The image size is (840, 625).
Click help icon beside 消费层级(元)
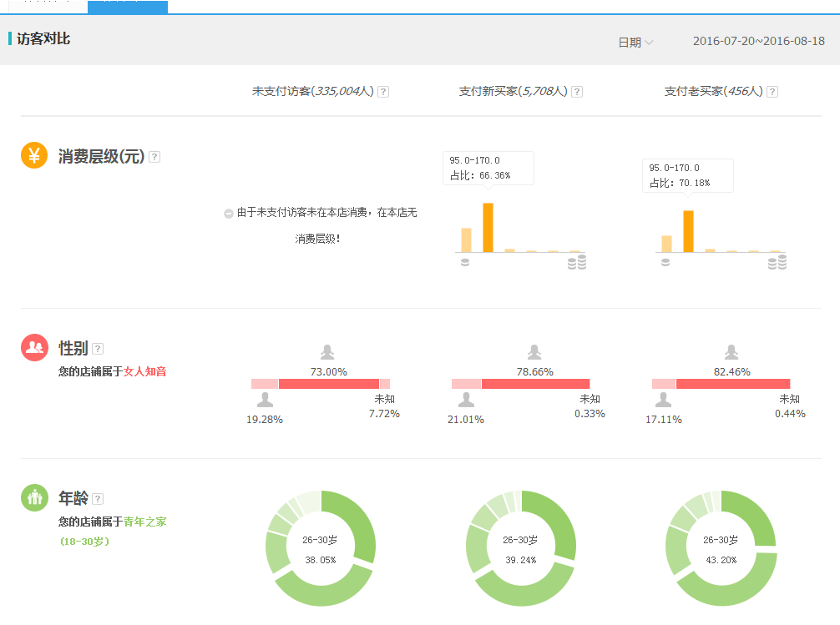154,157
